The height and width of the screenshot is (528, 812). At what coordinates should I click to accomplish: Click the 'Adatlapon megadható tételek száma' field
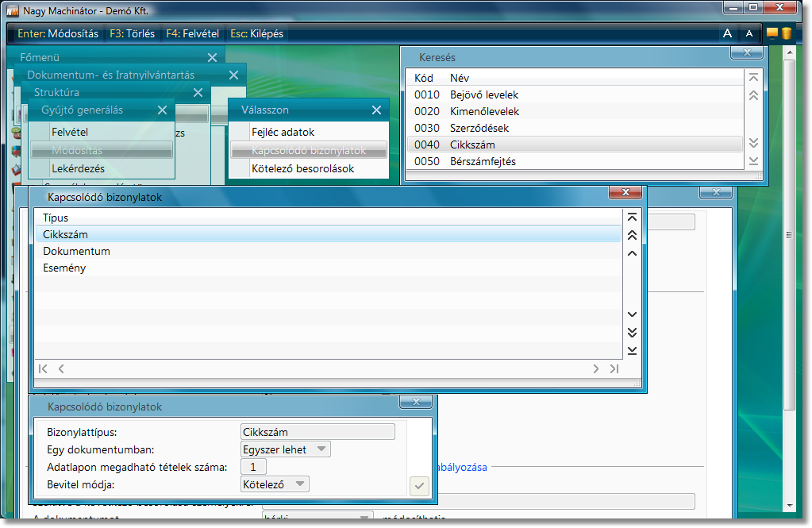[x=253, y=467]
